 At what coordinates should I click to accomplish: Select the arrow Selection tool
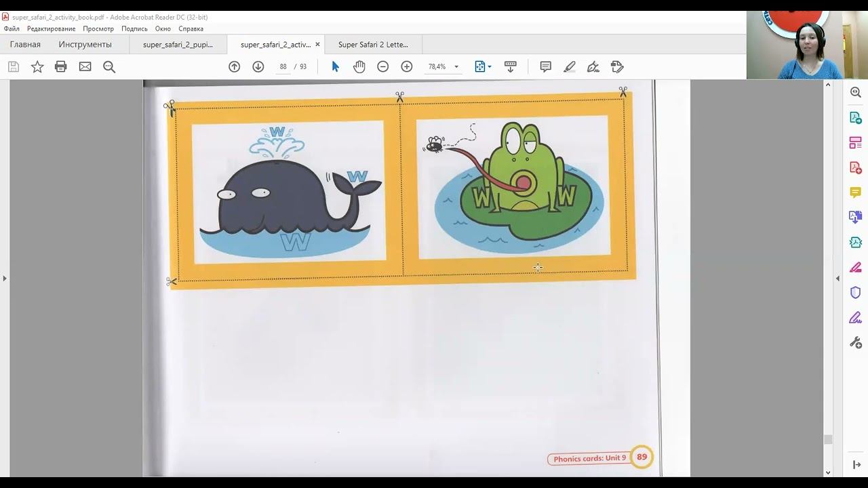pyautogui.click(x=335, y=66)
